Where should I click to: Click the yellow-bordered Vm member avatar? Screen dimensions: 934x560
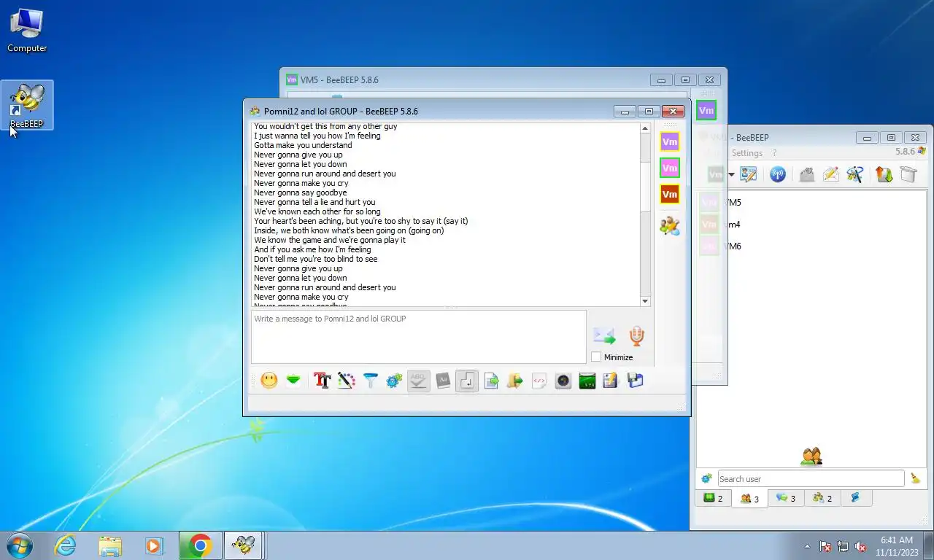(x=669, y=141)
